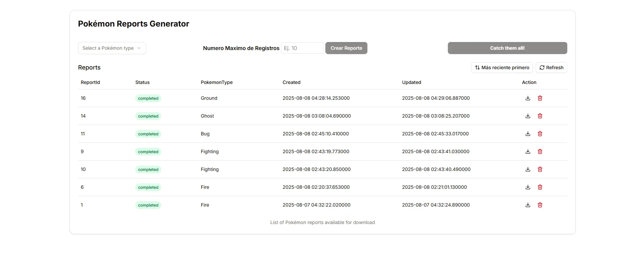Download report 1 Fire type

pyautogui.click(x=528, y=205)
